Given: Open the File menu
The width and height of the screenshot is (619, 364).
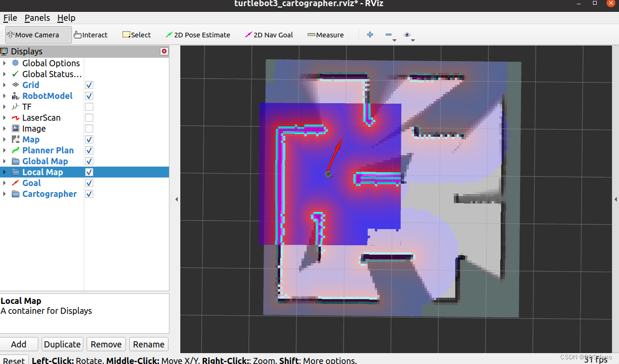Looking at the screenshot, I should coord(10,18).
